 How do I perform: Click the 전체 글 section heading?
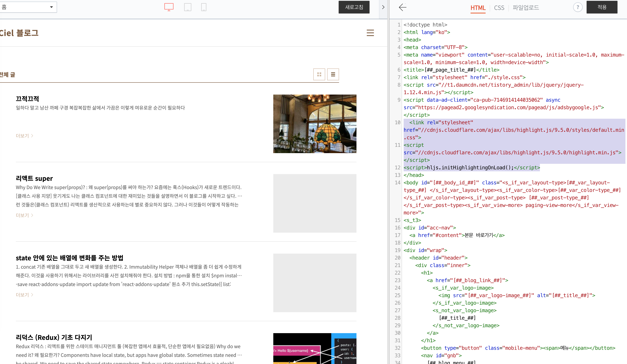[x=8, y=75]
